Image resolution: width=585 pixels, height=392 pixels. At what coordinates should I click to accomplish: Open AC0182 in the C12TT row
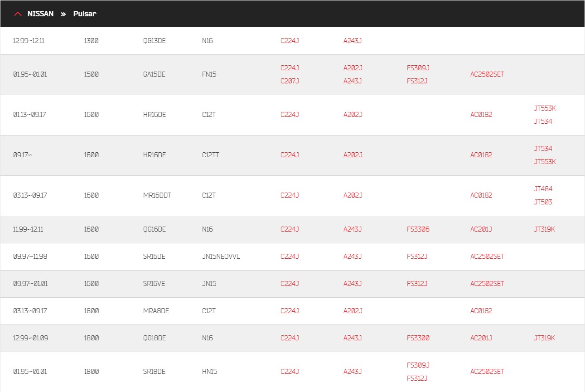click(x=481, y=155)
